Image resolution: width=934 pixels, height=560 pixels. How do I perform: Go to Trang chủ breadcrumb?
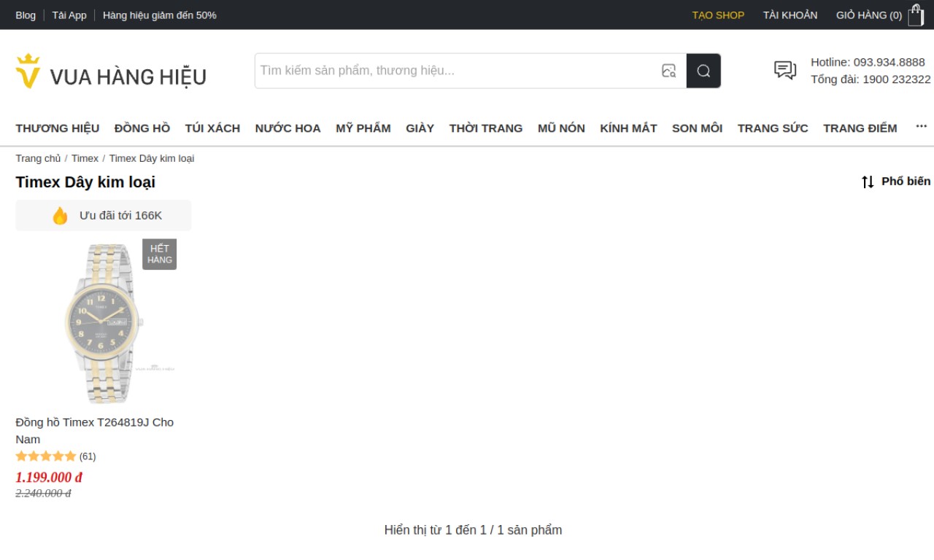(39, 158)
